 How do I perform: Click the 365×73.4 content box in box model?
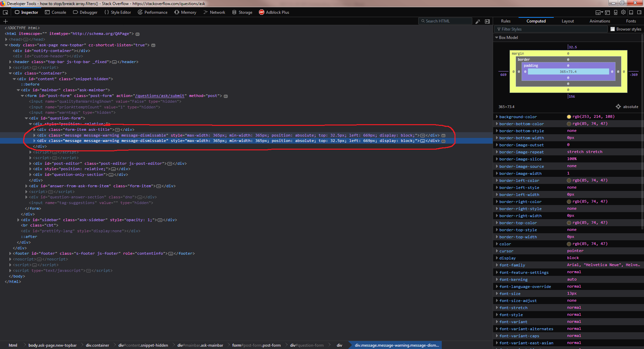568,72
